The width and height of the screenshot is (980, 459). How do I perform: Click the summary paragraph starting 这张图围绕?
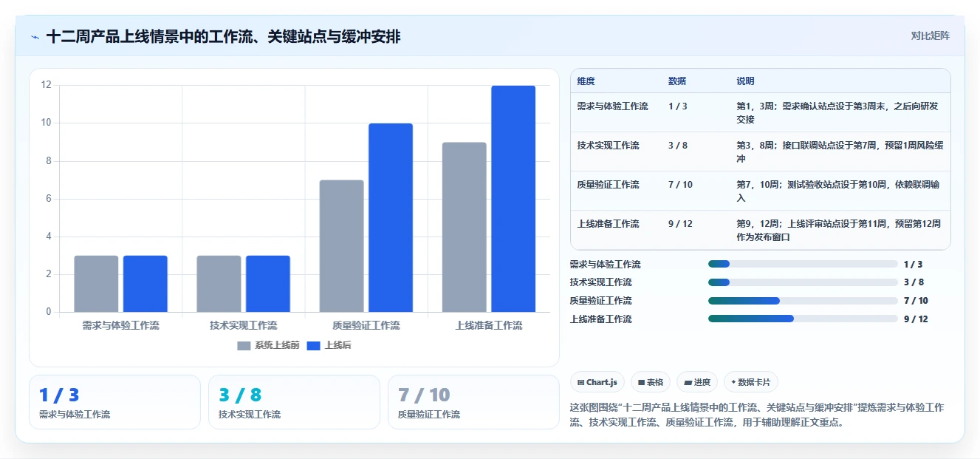[x=757, y=415]
